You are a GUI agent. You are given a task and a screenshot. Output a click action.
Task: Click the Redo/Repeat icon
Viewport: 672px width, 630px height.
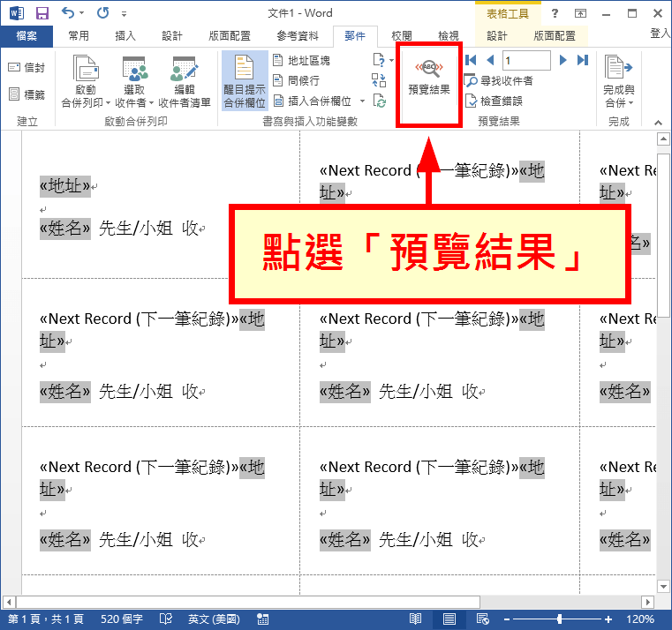[102, 13]
